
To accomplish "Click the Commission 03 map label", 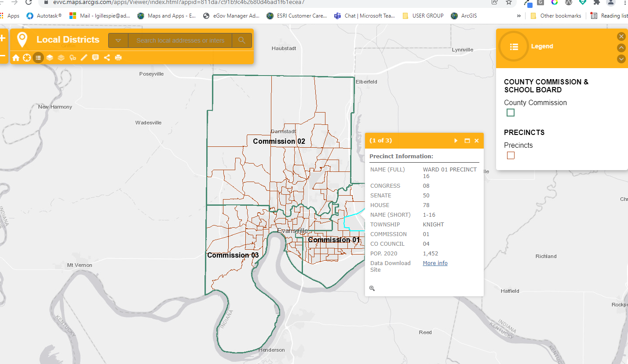I will click(x=233, y=255).
